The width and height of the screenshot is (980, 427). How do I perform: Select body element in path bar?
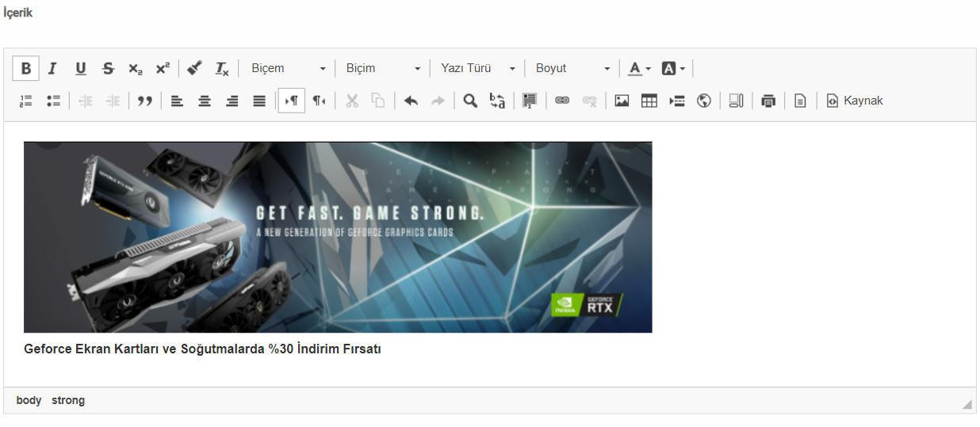point(29,400)
